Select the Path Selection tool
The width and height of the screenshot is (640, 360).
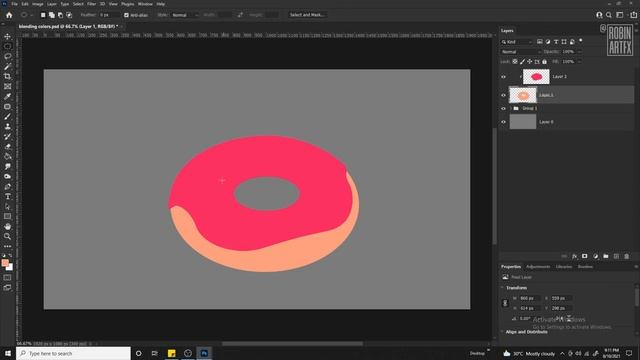7,207
